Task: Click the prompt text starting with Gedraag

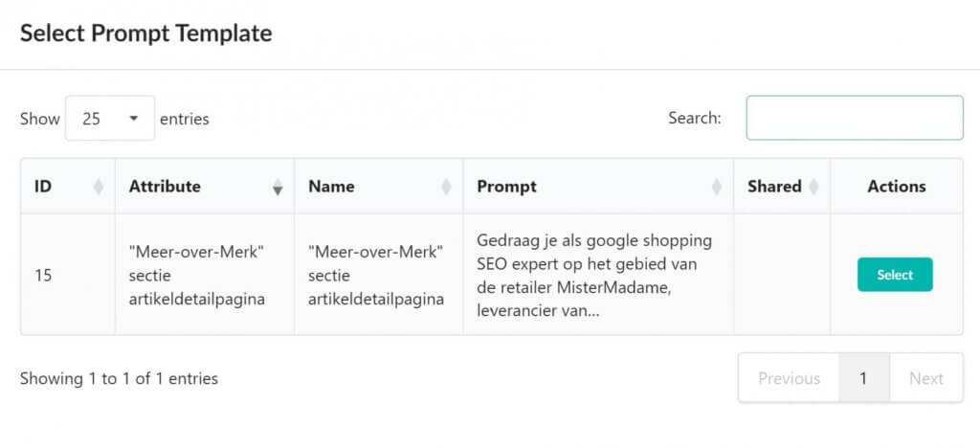Action: (593, 275)
